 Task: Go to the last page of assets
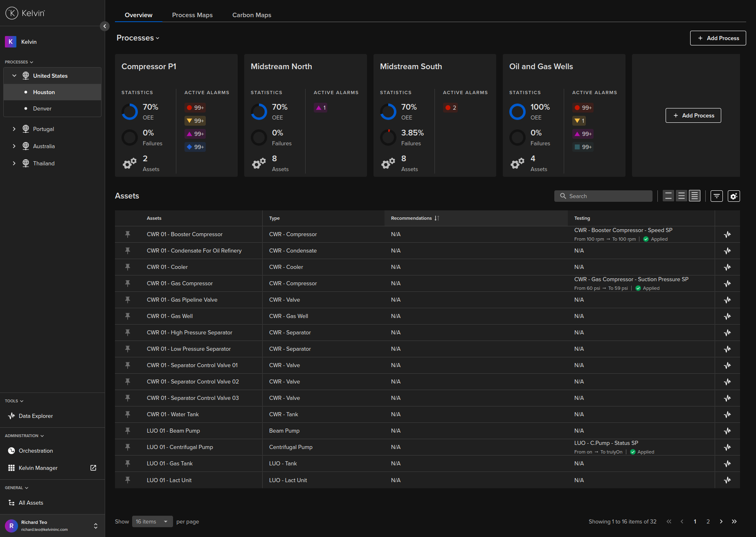(x=734, y=521)
